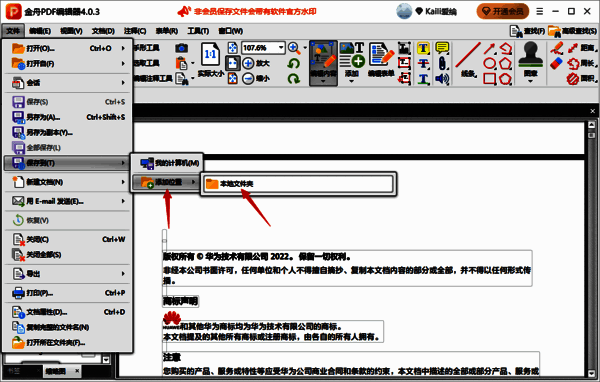This screenshot has height=382, width=600.
Task: Choose 保存(S) menu entry
Action: point(68,102)
